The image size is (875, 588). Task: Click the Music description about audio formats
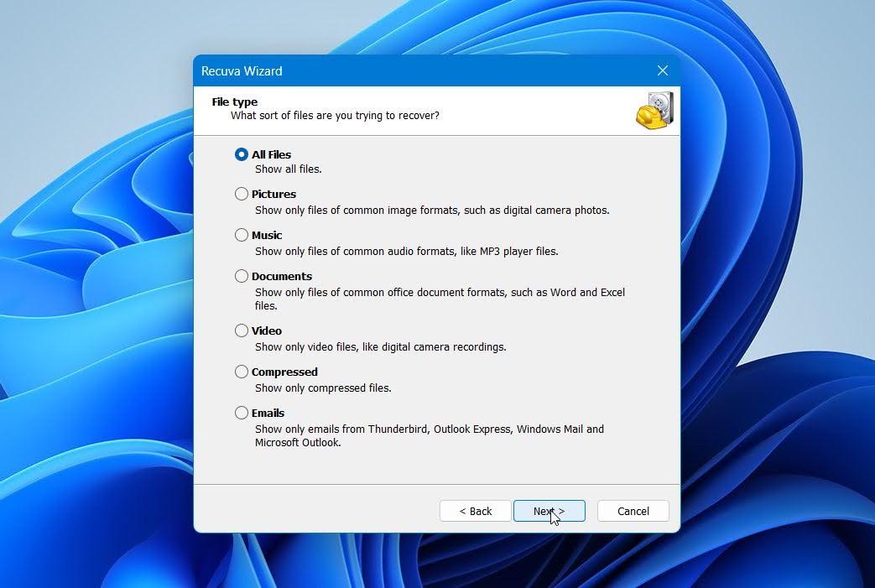(x=406, y=252)
